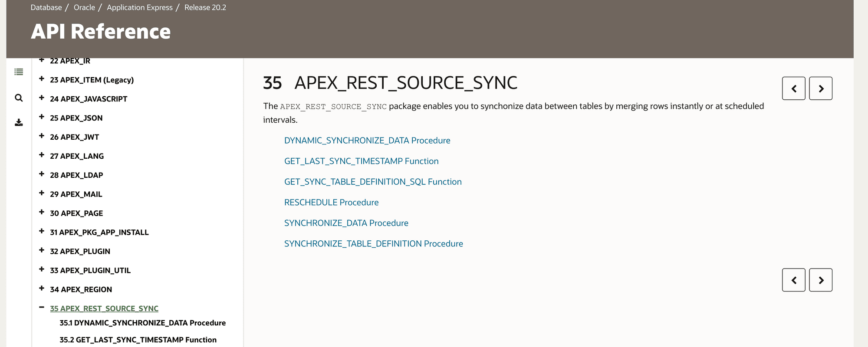Screen dimensions: 868x347
Task: Click the 35 APEX_REST_SOURCE_SYNC heading
Action: (390, 83)
